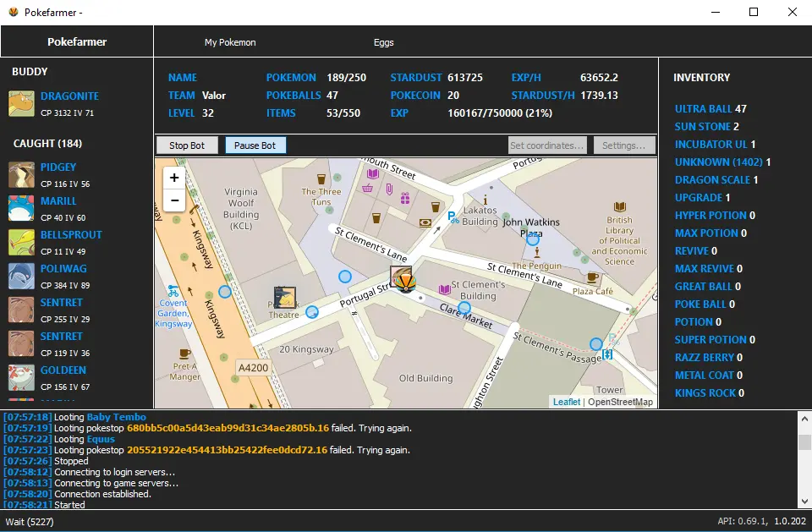Image resolution: width=812 pixels, height=532 pixels.
Task: Open the Leaflet attribution link
Action: pos(567,402)
